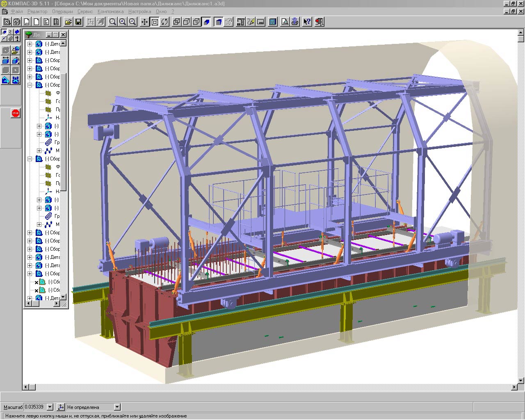Open the Компоновка menu
This screenshot has height=420, width=525.
(x=111, y=11)
